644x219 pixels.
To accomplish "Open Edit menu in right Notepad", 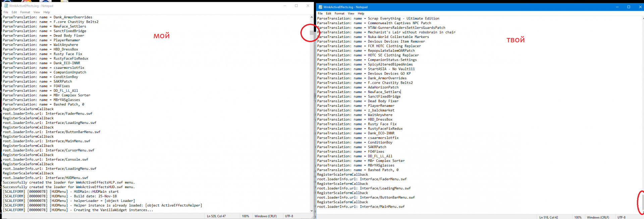I will [x=329, y=13].
